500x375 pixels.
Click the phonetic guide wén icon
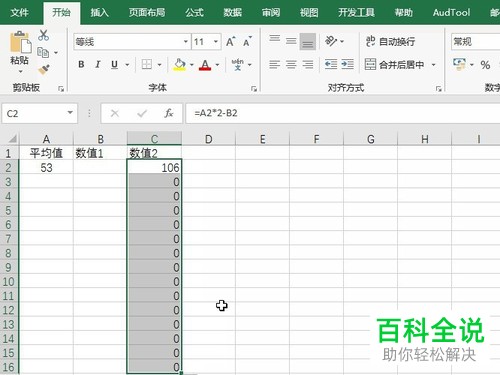click(x=237, y=64)
